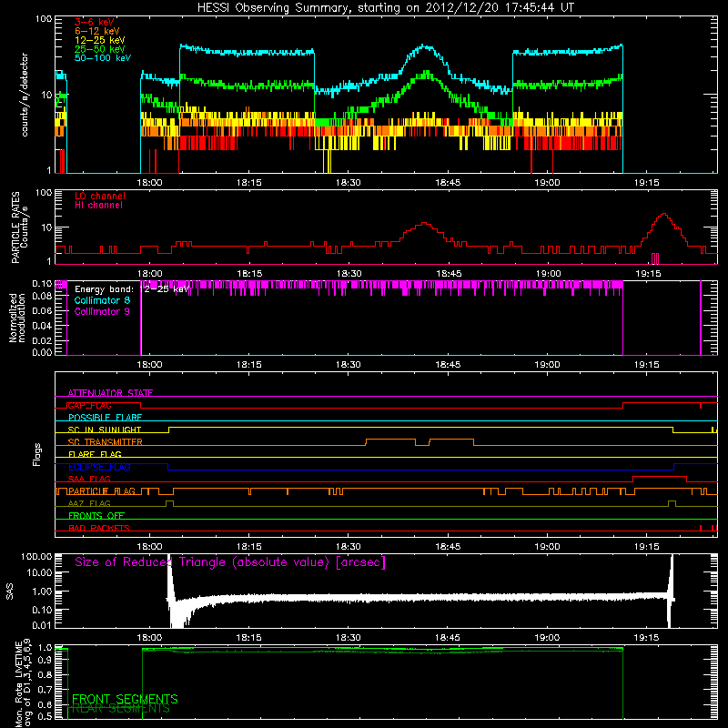The image size is (728, 728).
Task: Click the Size of Reduced Triangle caption
Action: [x=230, y=562]
